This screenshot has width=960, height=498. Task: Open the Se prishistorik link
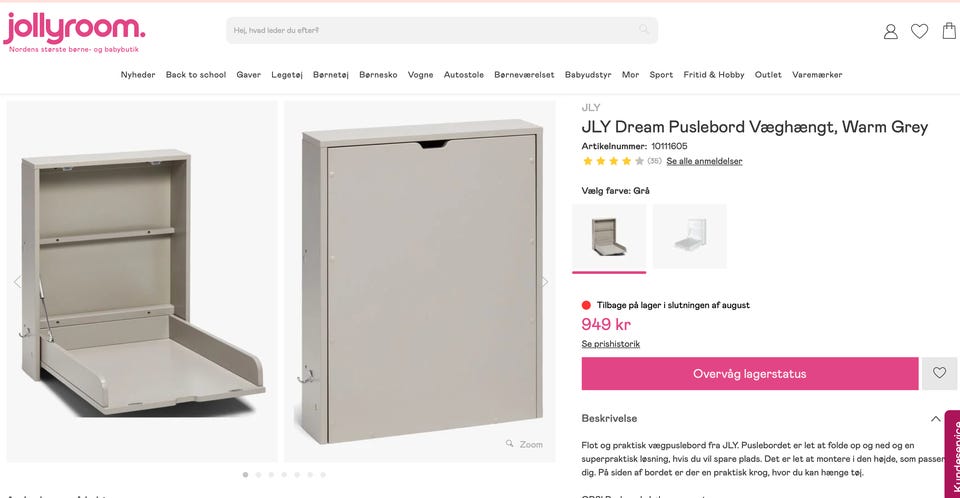coord(610,344)
